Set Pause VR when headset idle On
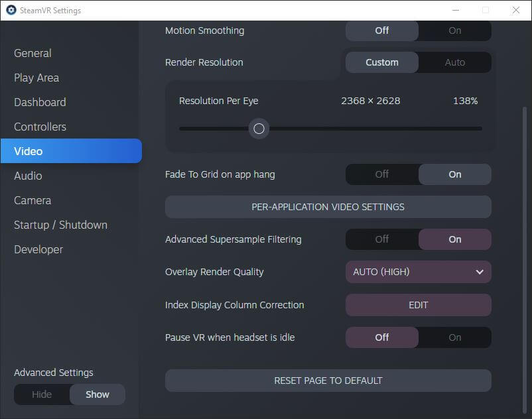532x419 pixels. click(454, 337)
